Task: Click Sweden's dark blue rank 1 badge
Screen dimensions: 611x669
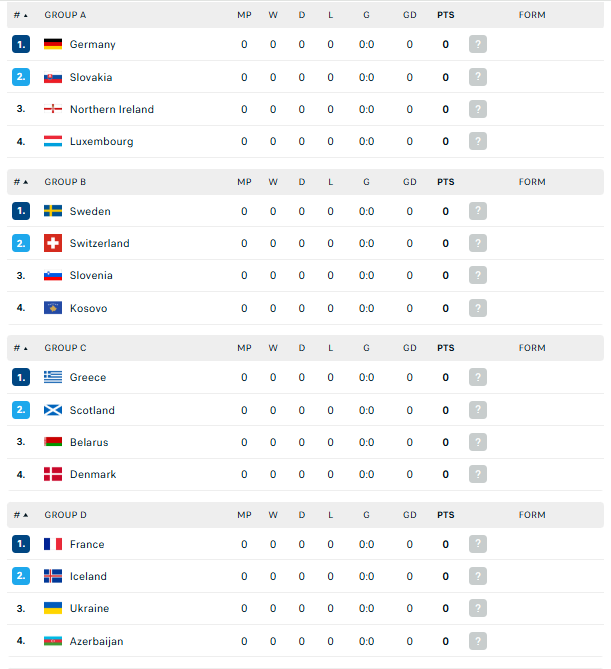Action: pos(21,211)
